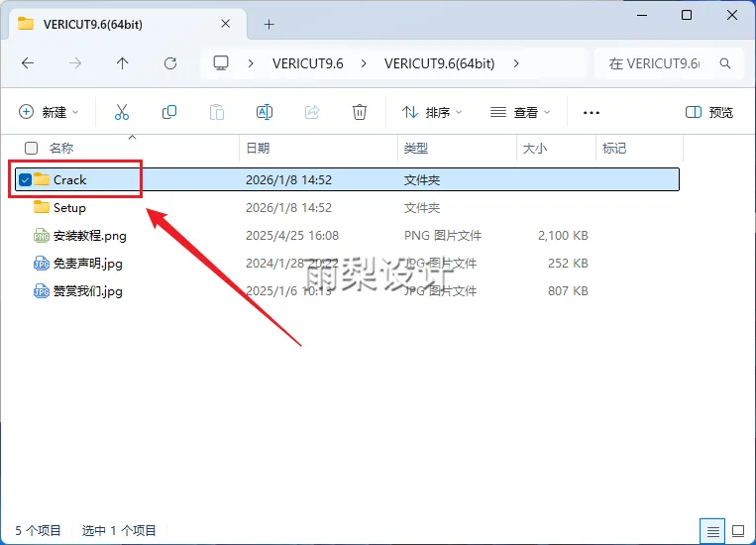Click the Crack folder name
Screen dimensions: 756x545
(70, 180)
